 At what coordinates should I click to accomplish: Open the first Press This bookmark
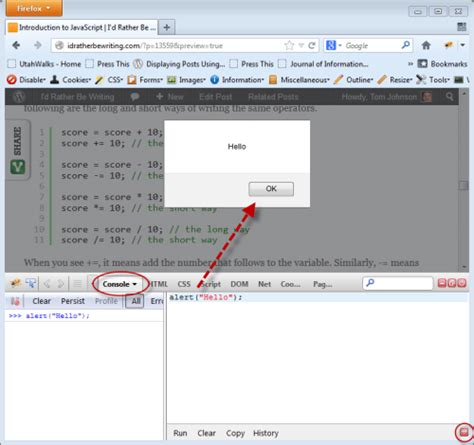pos(108,64)
